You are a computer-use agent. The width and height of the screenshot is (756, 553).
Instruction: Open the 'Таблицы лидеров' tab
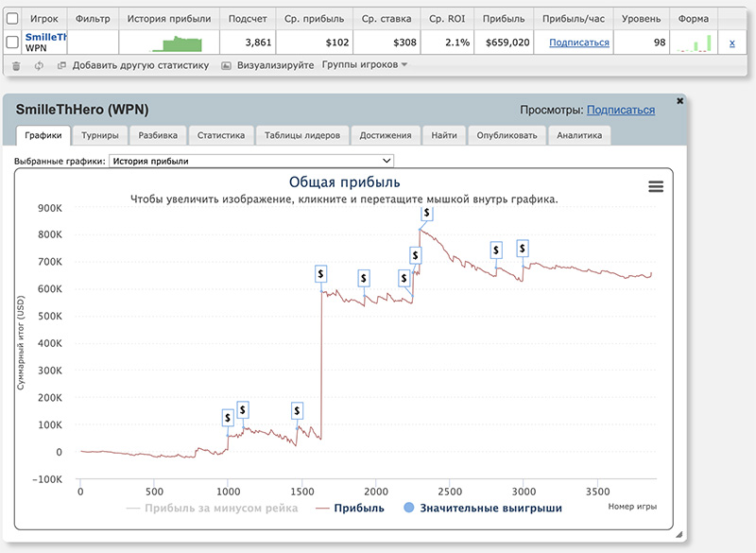[x=302, y=135]
